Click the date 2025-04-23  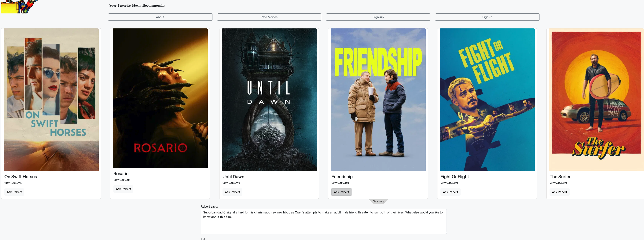(x=231, y=183)
